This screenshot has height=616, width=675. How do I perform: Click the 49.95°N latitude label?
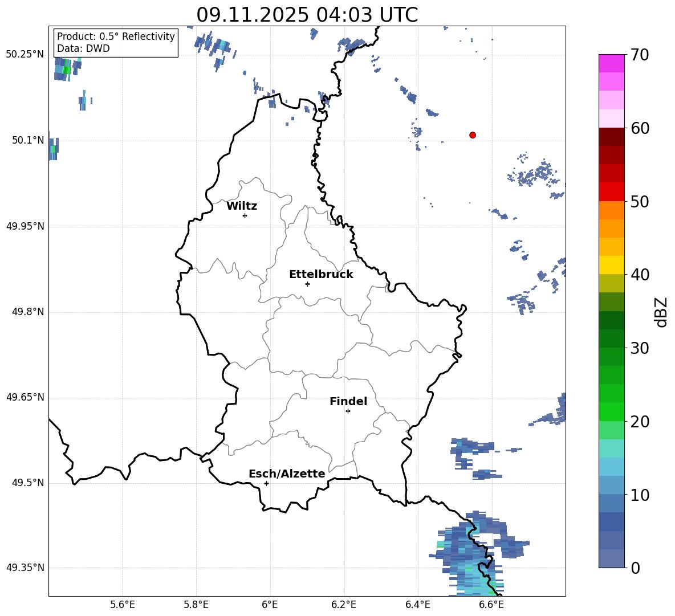25,226
